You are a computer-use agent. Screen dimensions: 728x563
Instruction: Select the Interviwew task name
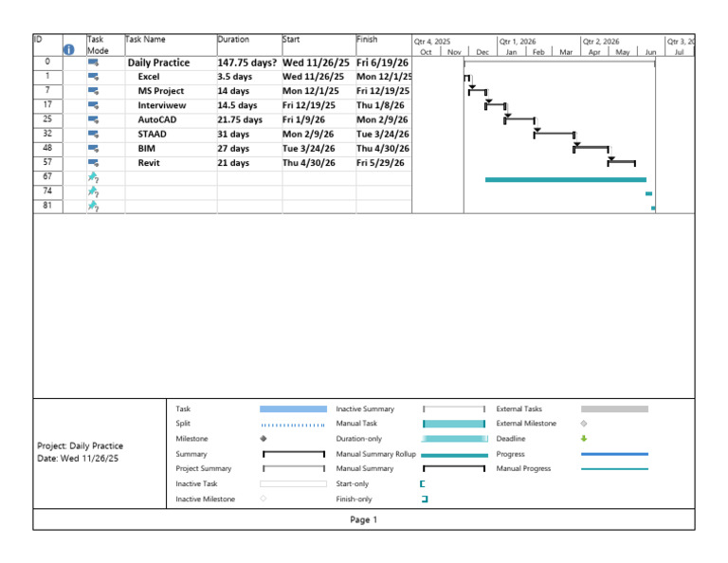[x=161, y=105]
